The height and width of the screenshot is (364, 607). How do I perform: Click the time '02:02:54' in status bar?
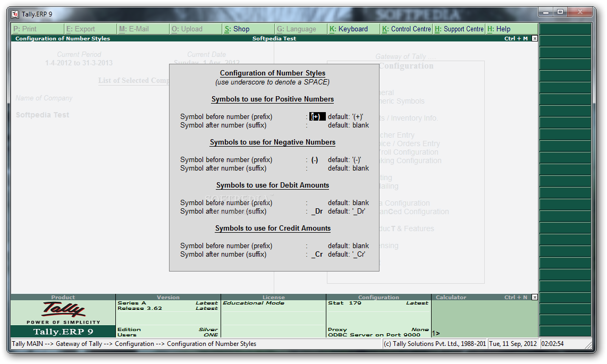(552, 343)
